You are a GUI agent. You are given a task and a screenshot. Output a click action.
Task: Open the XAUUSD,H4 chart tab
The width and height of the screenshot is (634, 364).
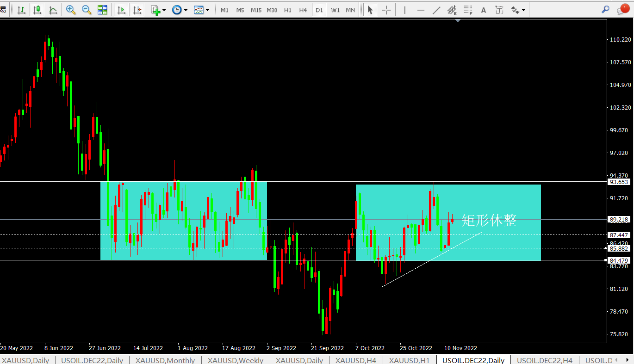point(356,360)
